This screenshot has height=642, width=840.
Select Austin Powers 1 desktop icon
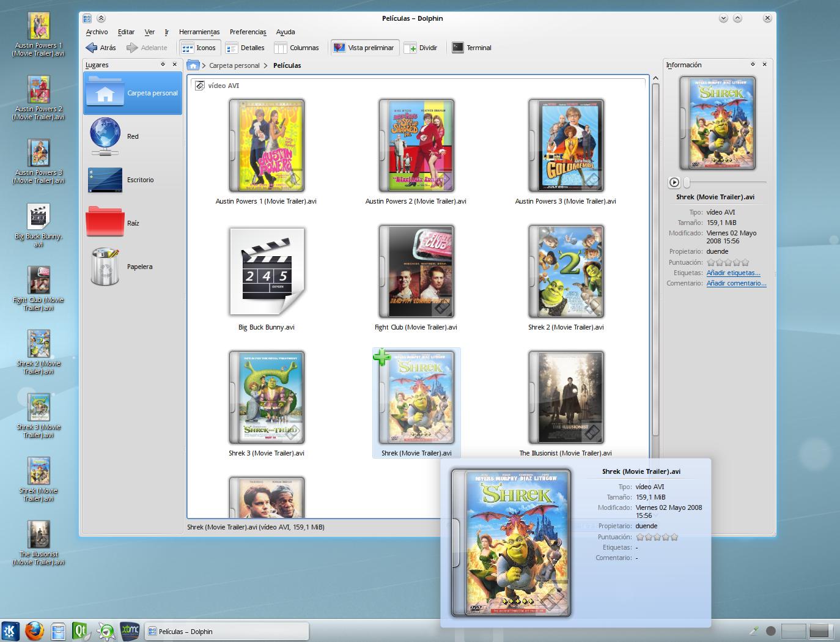pos(39,35)
